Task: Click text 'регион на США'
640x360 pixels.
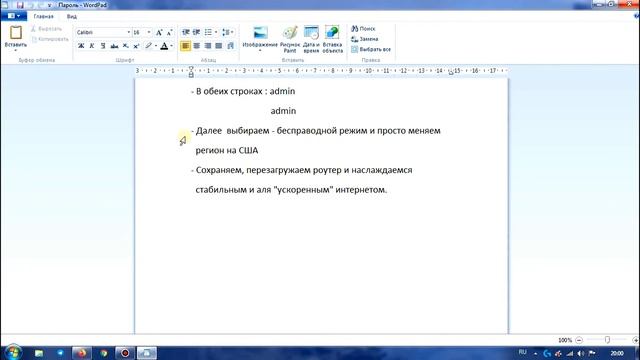Action: click(227, 150)
